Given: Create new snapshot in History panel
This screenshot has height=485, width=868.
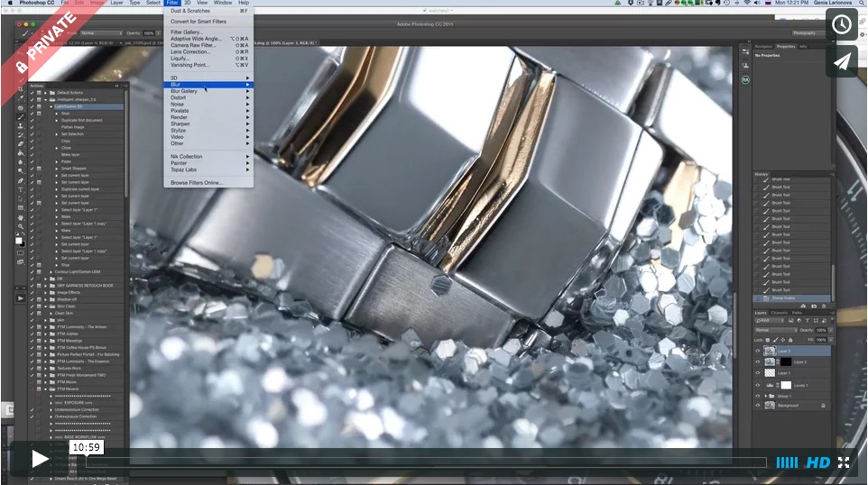Looking at the screenshot, I should tap(814, 306).
